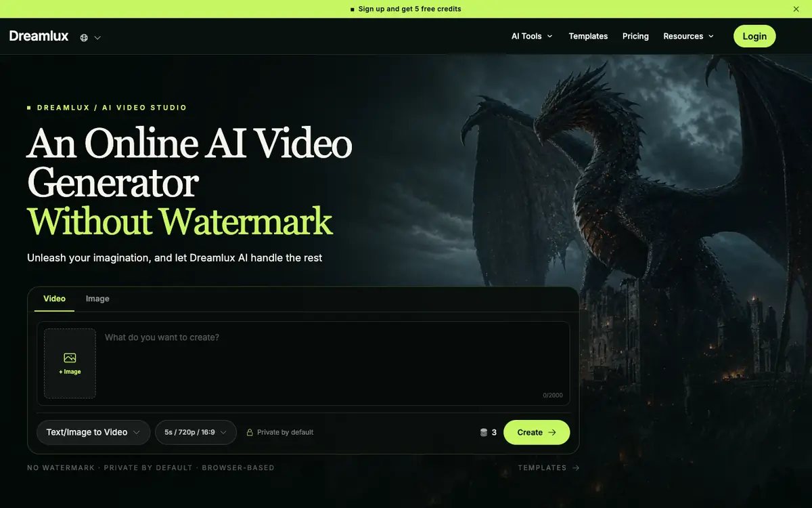Image resolution: width=812 pixels, height=508 pixels.
Task: Click the credits coin icon
Action: 484,432
